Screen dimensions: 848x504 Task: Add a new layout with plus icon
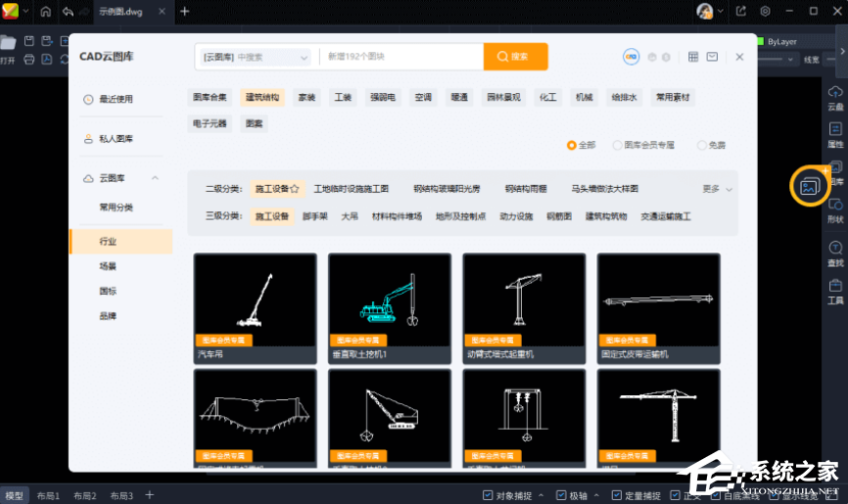point(150,495)
